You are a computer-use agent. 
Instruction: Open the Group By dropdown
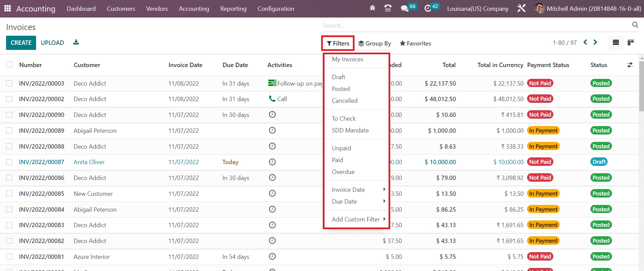(x=374, y=43)
